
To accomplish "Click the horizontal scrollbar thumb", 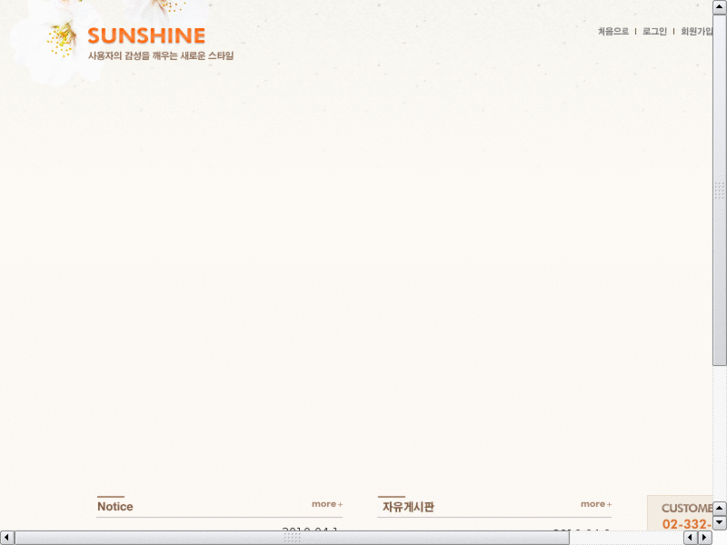I will (x=292, y=538).
